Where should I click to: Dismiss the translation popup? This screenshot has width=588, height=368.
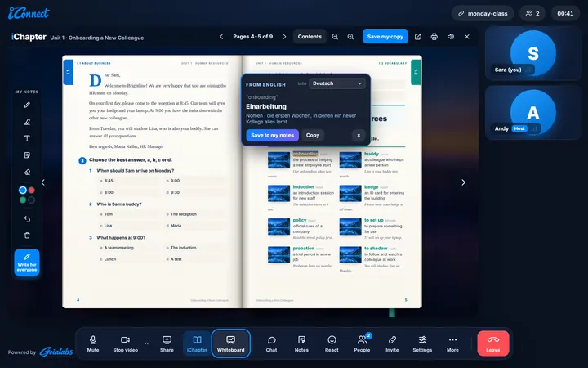tap(359, 135)
